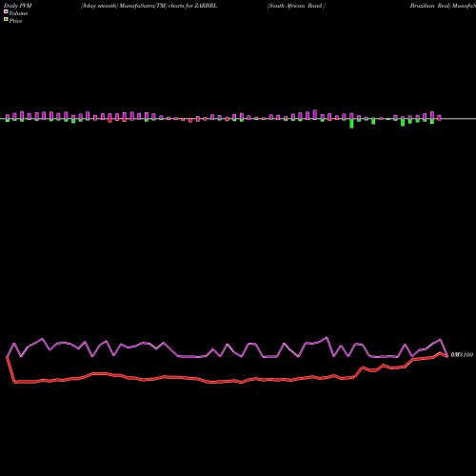Click the Volume legend color swatch

(6, 11)
